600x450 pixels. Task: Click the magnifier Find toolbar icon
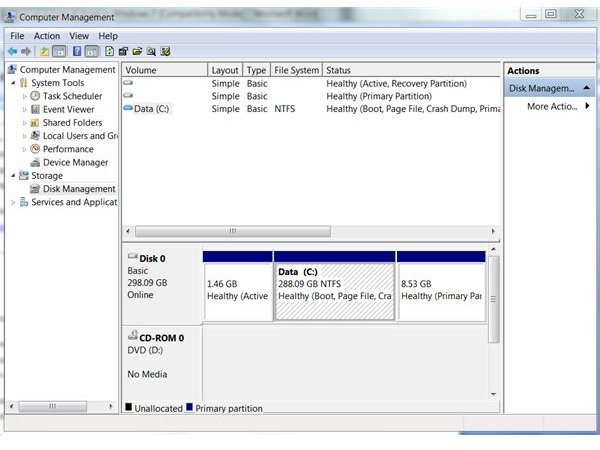[x=152, y=51]
